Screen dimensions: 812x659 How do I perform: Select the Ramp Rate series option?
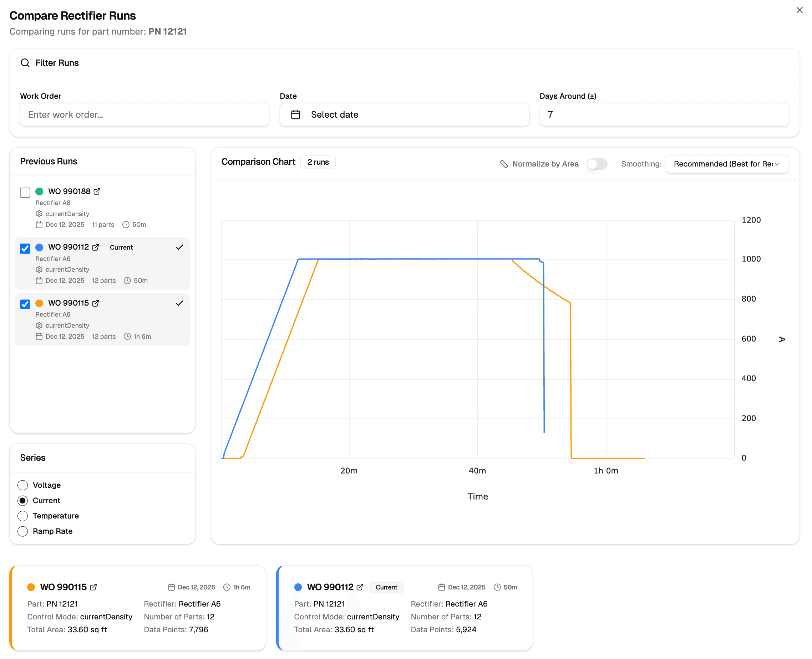[22, 531]
